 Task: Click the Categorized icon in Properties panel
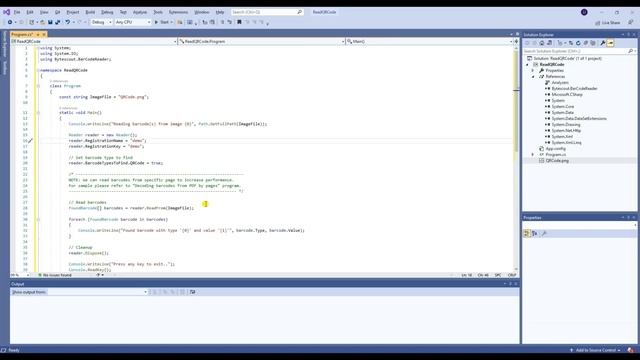(x=527, y=233)
